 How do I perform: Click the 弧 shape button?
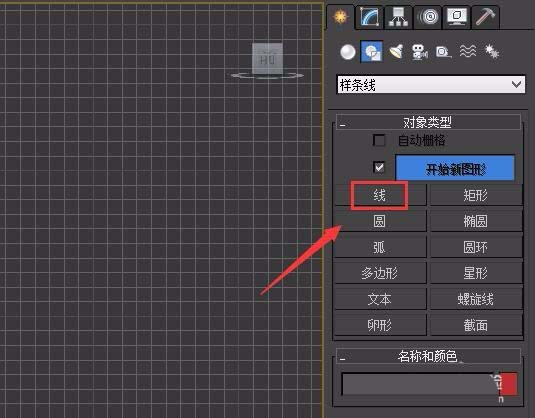pyautogui.click(x=379, y=247)
